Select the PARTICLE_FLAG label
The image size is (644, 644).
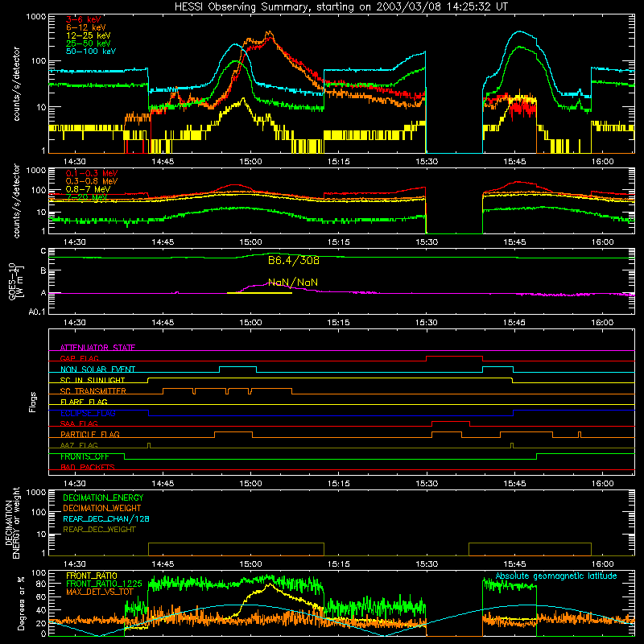pyautogui.click(x=90, y=434)
